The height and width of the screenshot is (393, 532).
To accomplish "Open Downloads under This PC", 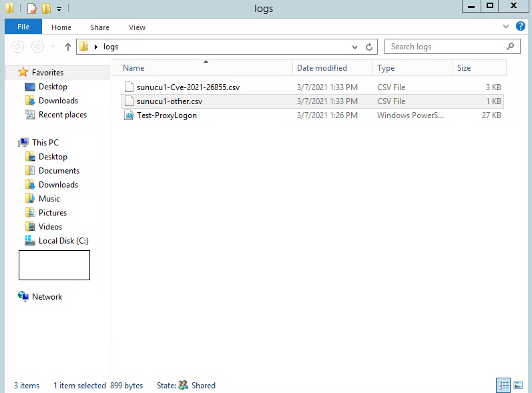I will (58, 185).
